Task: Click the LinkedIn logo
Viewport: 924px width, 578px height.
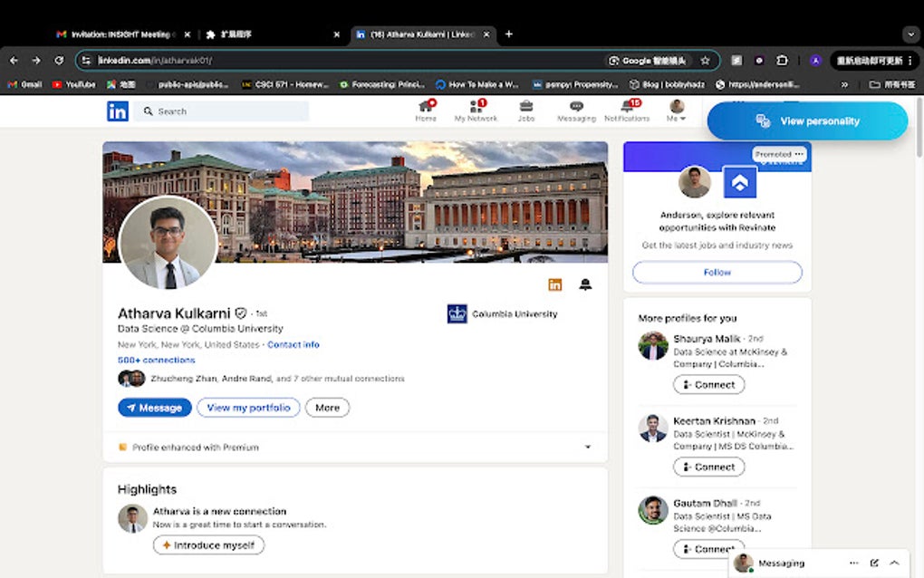Action: coord(118,111)
